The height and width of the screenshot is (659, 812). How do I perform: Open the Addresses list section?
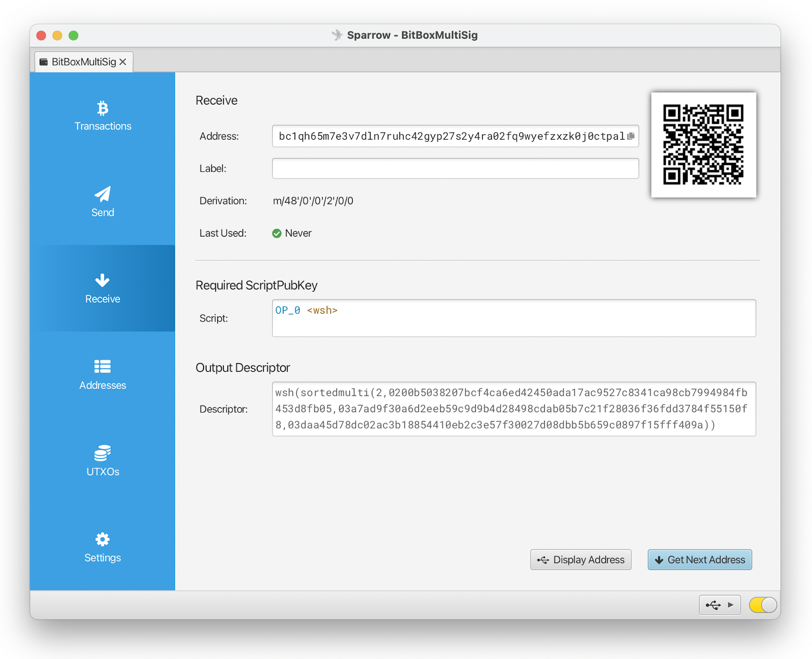[x=103, y=375]
